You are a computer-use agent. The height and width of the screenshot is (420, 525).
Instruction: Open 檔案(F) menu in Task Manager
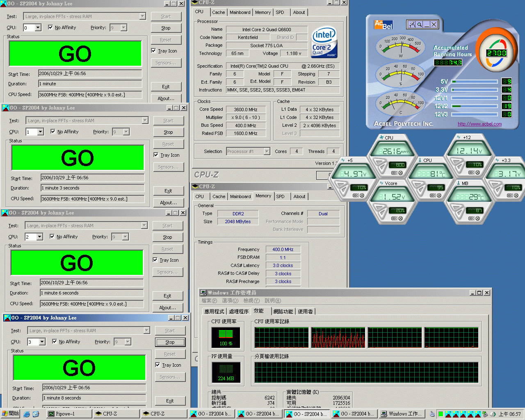coord(209,301)
